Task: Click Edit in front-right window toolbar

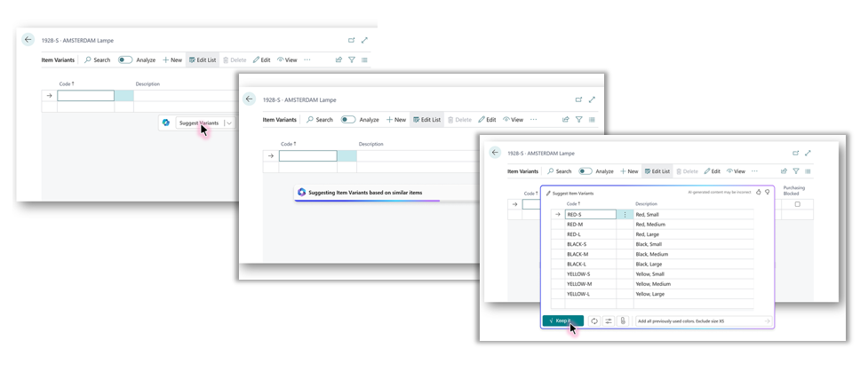Action: 712,171
